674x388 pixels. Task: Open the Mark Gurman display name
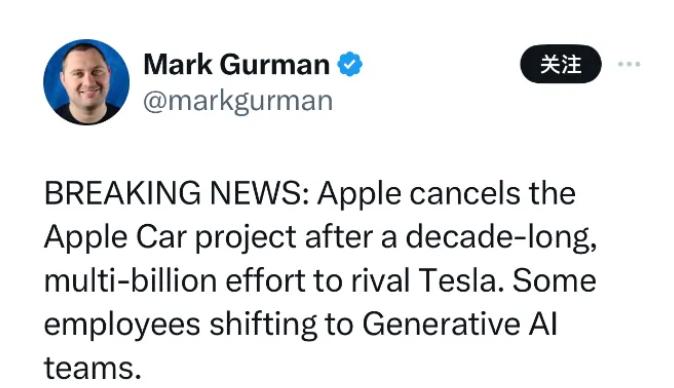pyautogui.click(x=236, y=64)
